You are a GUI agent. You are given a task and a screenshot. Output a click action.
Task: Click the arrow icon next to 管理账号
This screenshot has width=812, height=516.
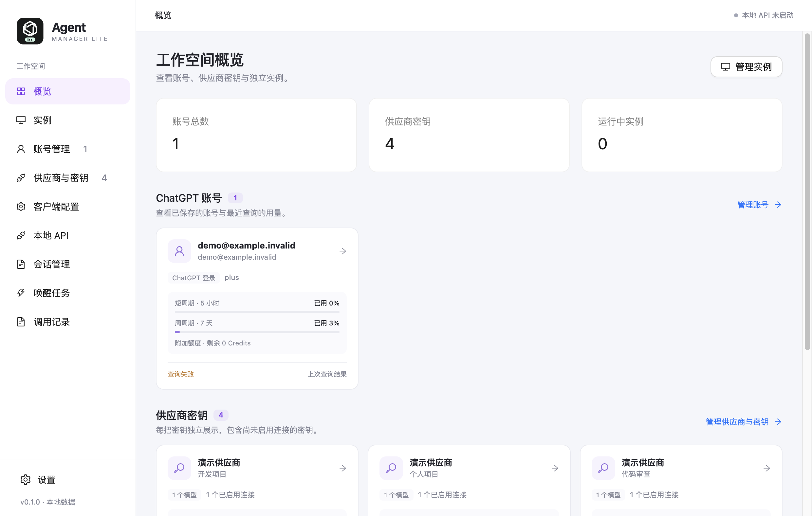coord(778,205)
